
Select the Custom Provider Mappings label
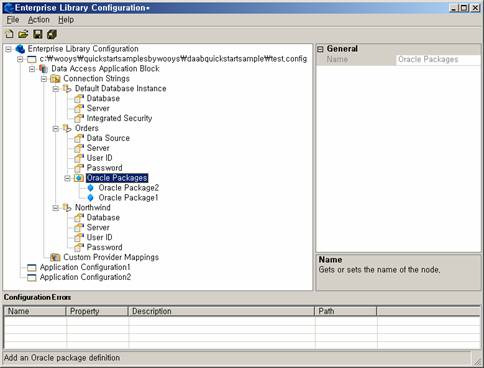pos(111,257)
